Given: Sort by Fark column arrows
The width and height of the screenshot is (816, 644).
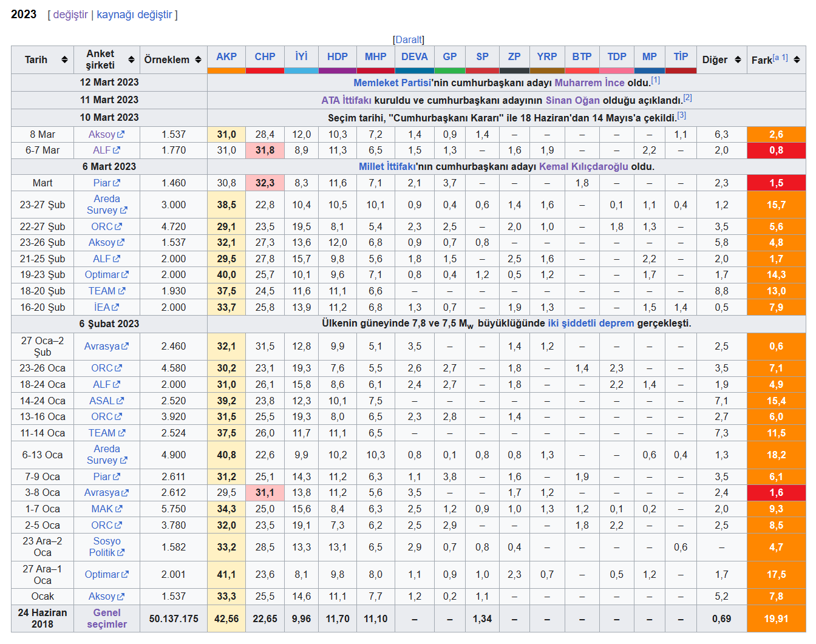Looking at the screenshot, I should click(797, 59).
